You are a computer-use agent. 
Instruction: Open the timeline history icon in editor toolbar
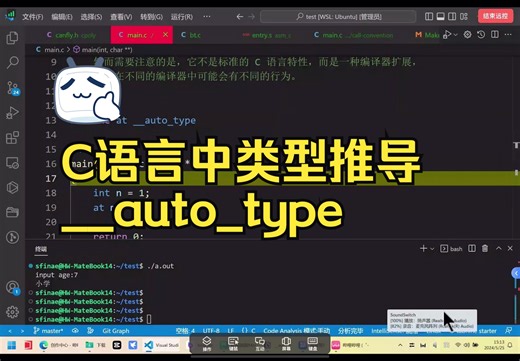pos(481,34)
